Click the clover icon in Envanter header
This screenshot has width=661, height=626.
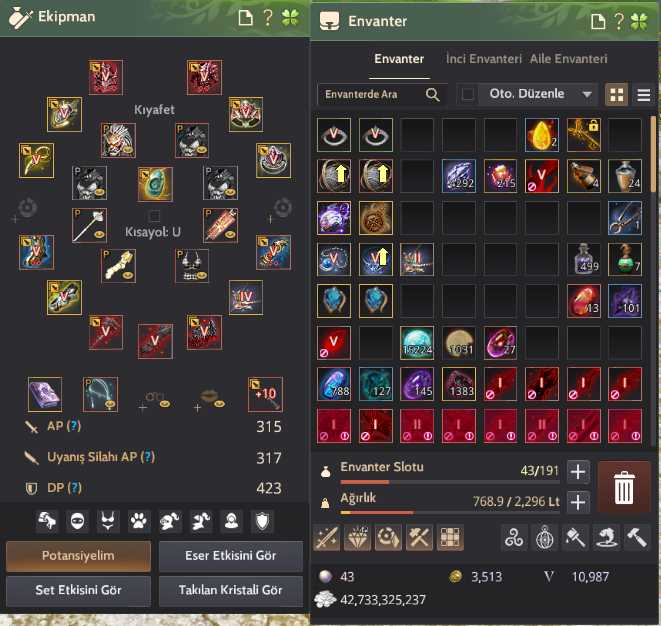pos(639,21)
